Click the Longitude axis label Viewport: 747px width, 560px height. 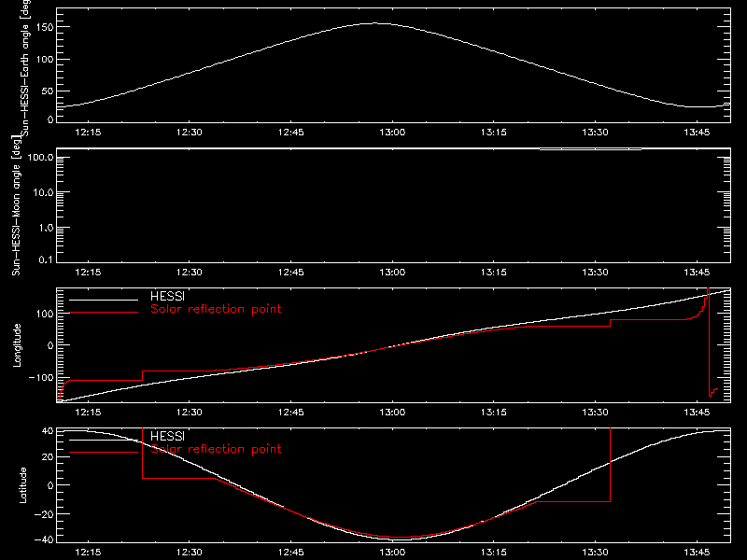[x=17, y=345]
